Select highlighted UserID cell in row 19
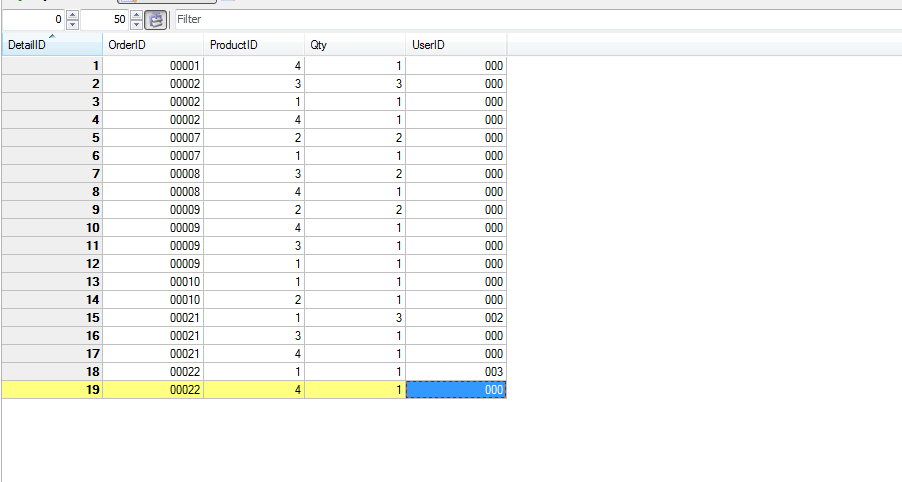 coord(456,389)
